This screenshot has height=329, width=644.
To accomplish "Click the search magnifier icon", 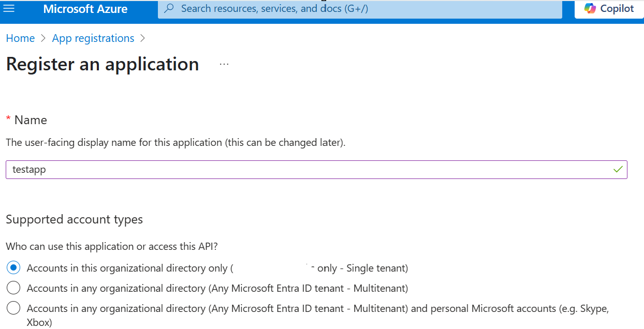I will click(169, 9).
